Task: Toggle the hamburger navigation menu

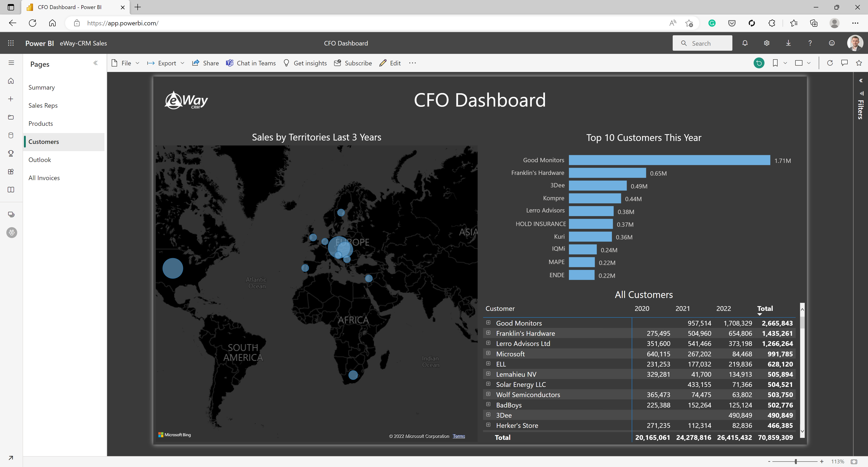Action: (x=11, y=63)
